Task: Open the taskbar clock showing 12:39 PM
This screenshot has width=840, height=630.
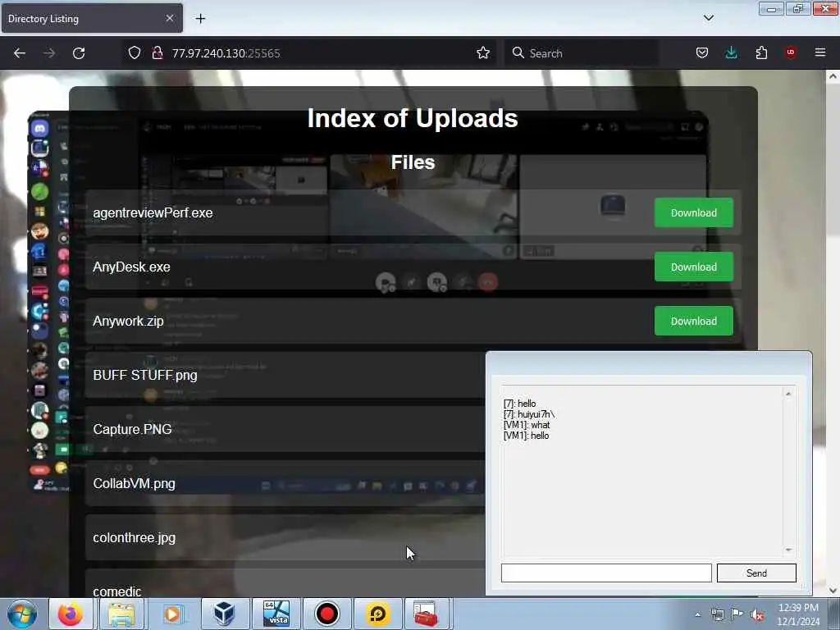Action: pos(798,614)
